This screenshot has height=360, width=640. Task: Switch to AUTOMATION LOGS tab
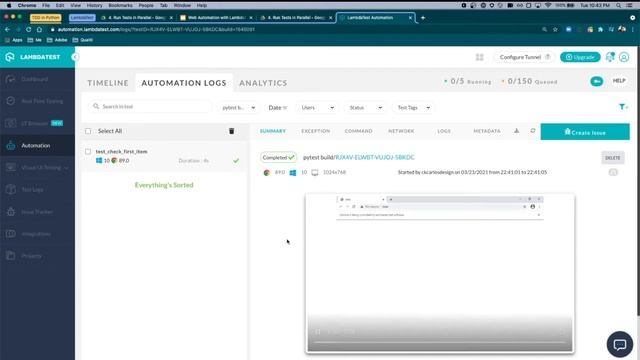[184, 83]
